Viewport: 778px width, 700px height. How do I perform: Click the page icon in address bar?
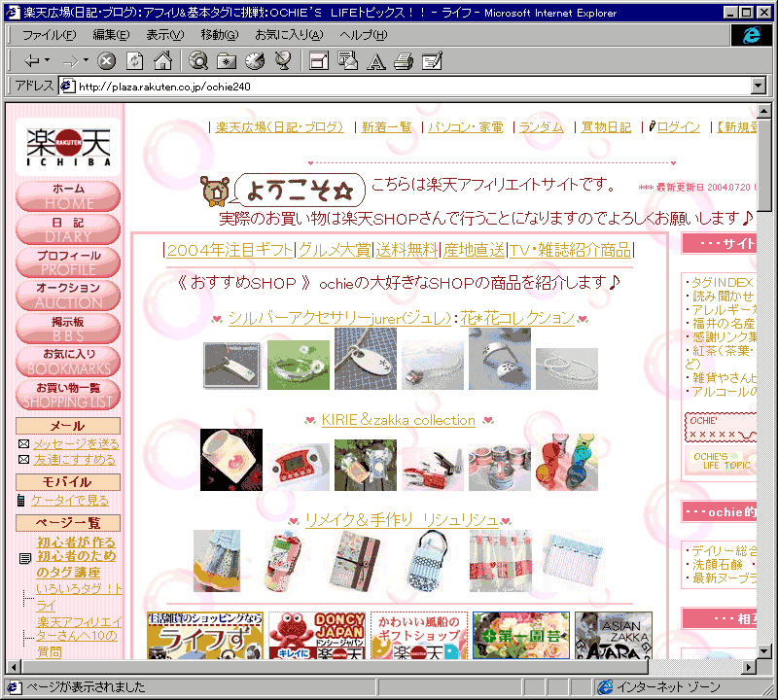tap(67, 86)
